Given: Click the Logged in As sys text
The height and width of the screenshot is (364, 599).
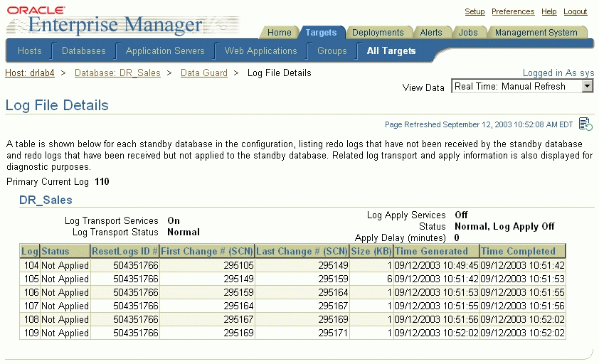Looking at the screenshot, I should point(558,73).
